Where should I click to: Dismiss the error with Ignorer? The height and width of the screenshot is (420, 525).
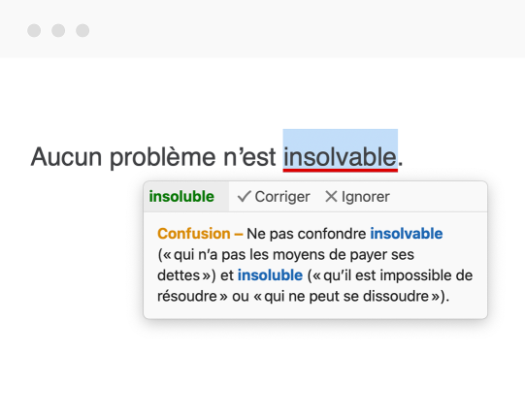click(x=357, y=197)
